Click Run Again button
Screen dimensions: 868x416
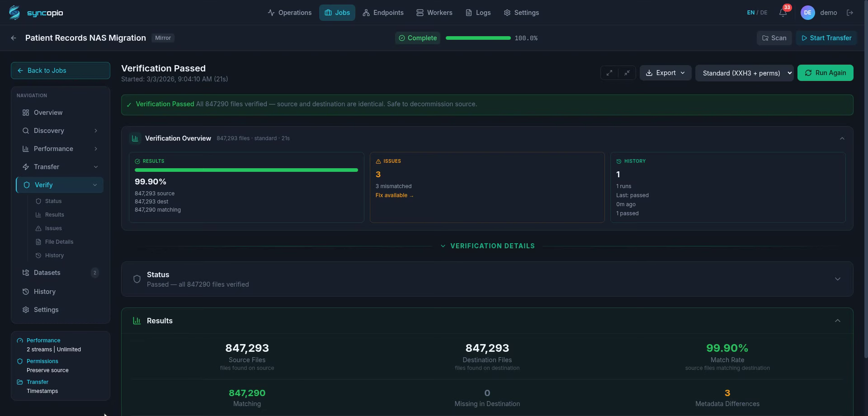825,73
